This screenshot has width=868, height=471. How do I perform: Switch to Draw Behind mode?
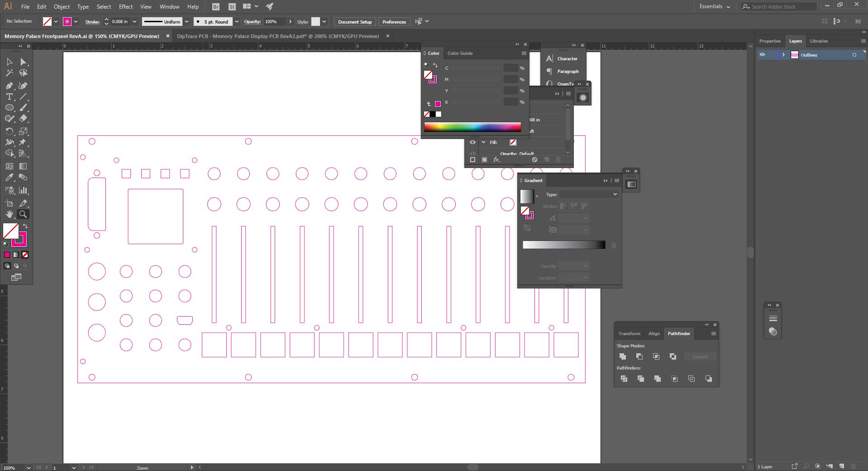(x=16, y=266)
